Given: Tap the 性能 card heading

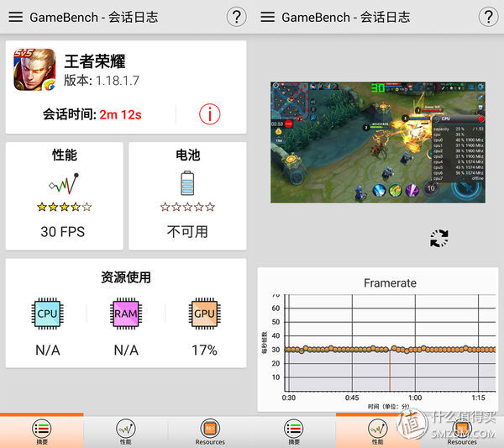Looking at the screenshot, I should [x=65, y=155].
